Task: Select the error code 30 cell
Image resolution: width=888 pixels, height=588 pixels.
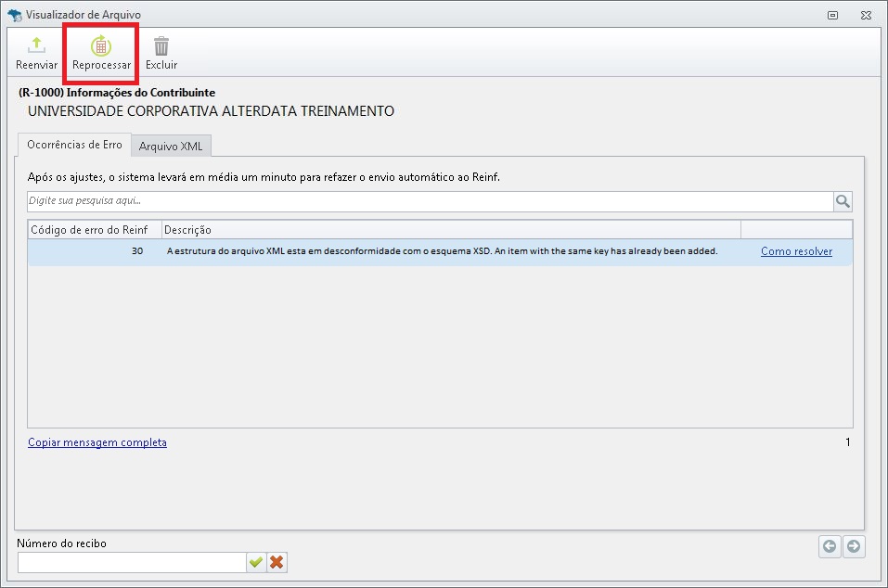Action: point(95,251)
